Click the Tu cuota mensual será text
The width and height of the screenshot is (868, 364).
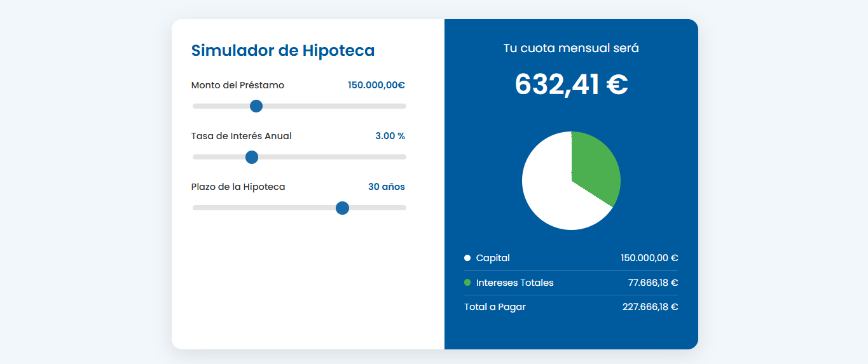(571, 48)
